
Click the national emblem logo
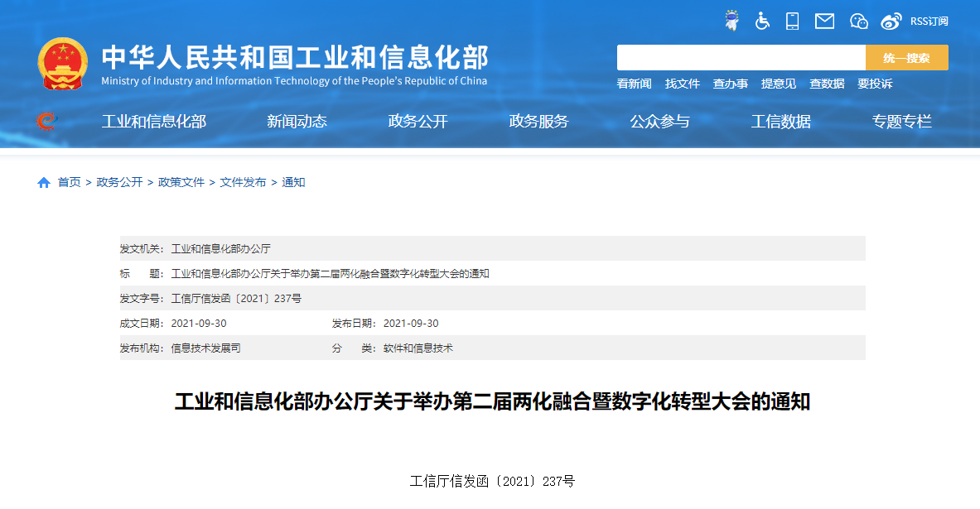click(x=62, y=64)
